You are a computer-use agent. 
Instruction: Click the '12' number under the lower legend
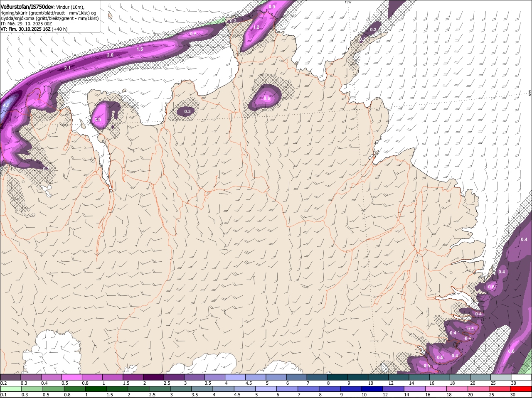[385, 395]
